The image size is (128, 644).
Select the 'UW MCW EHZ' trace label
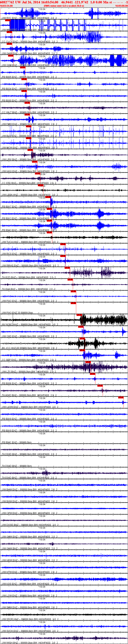(29, 148)
